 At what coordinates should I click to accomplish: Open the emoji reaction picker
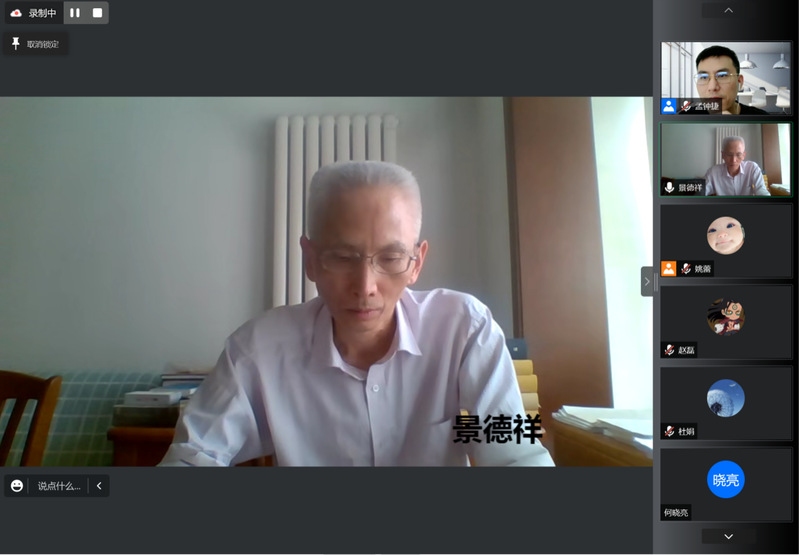tap(17, 486)
